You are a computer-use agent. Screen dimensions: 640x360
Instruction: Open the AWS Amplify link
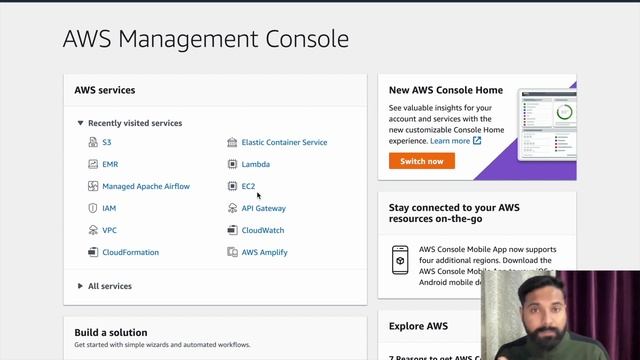(264, 252)
